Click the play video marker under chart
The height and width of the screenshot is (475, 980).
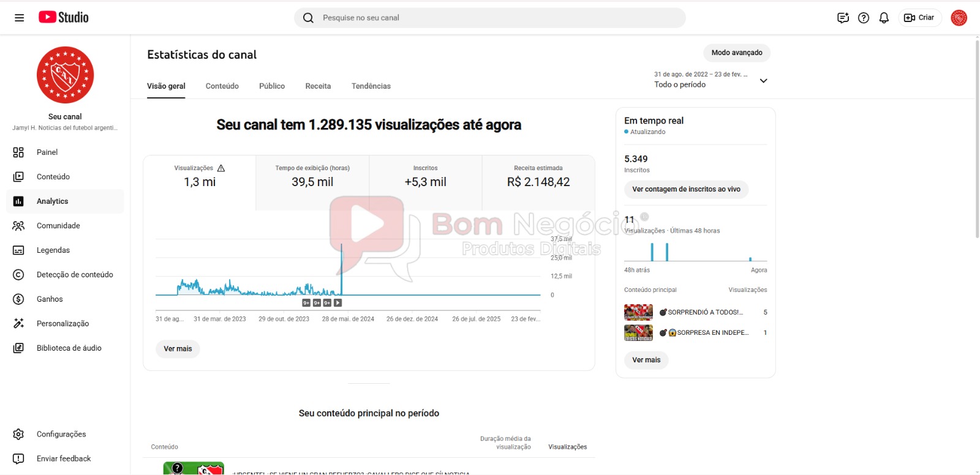click(337, 303)
